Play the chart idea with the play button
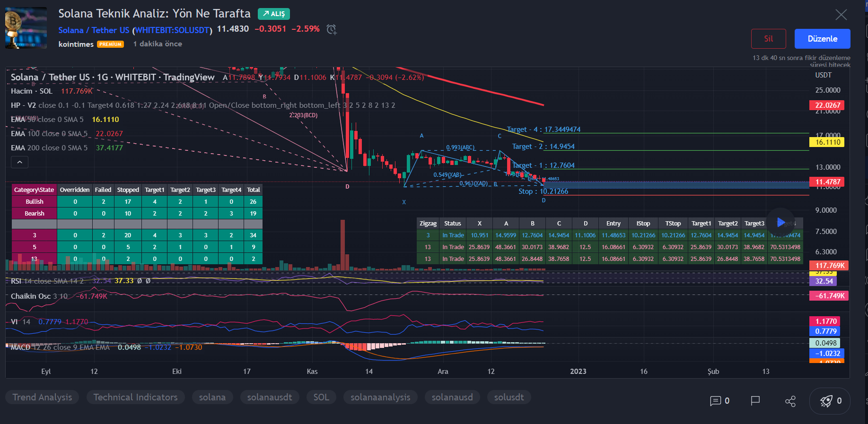 780,222
